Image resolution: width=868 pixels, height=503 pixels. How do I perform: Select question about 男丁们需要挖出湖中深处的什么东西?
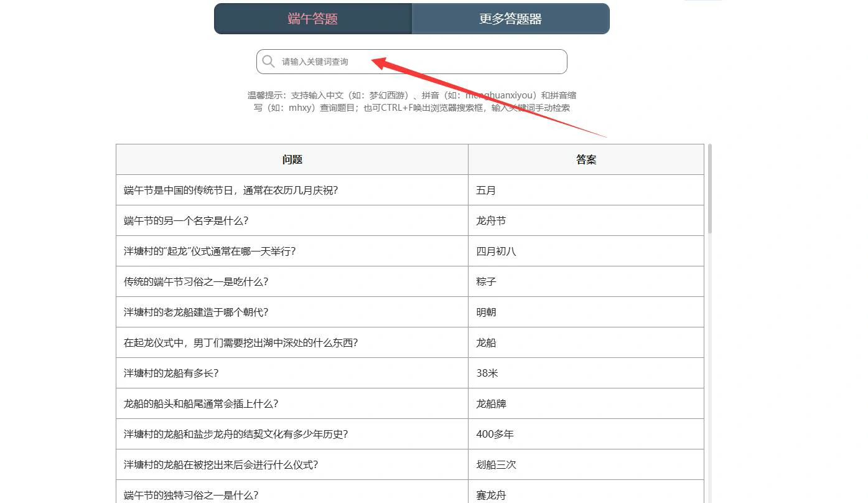(x=292, y=342)
